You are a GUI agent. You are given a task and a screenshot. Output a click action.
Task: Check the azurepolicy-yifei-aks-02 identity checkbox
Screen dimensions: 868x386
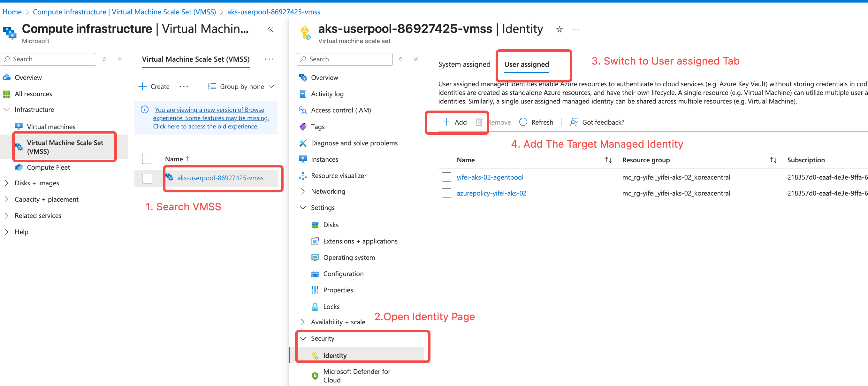point(446,193)
